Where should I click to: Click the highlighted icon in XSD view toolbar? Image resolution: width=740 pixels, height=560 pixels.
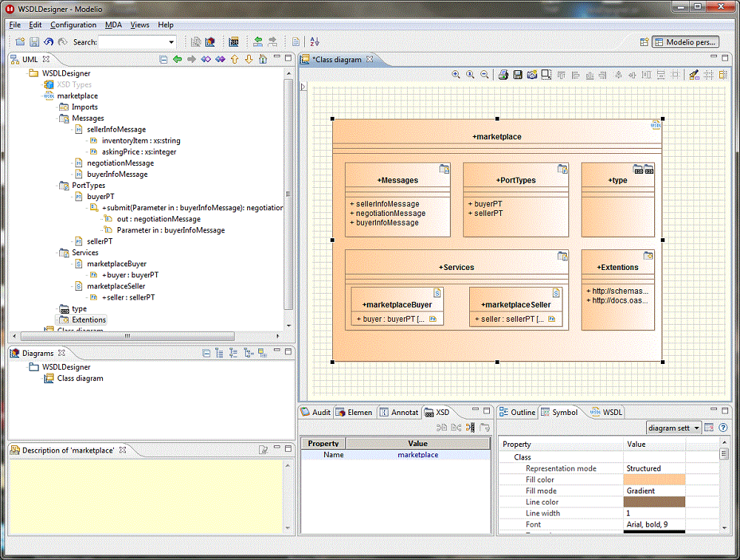tap(470, 428)
